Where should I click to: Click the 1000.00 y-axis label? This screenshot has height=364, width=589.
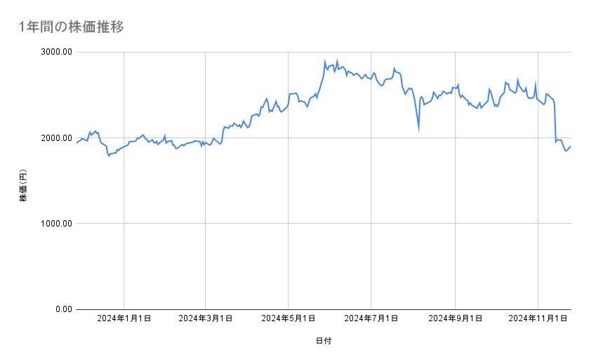pyautogui.click(x=55, y=224)
